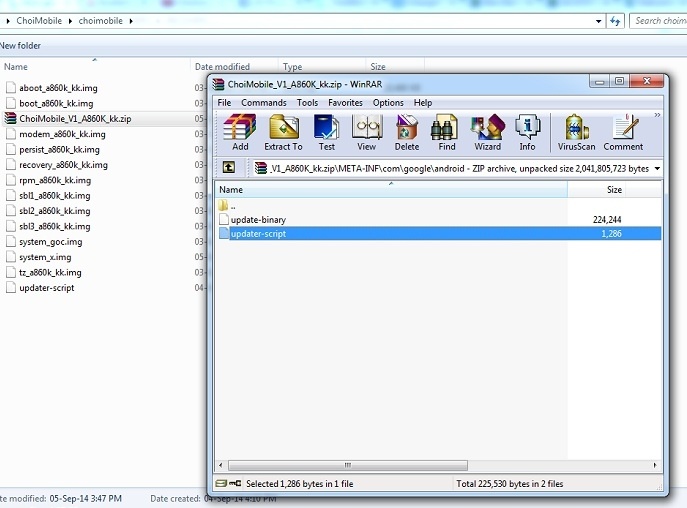
Task: Expand the hidden toolbar items chevron
Action: [x=657, y=116]
